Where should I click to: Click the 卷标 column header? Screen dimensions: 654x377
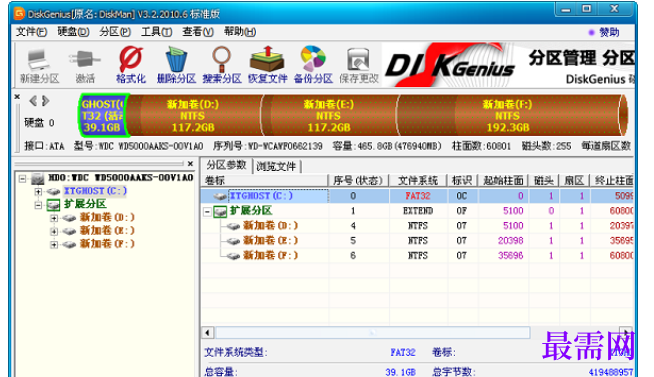point(265,181)
